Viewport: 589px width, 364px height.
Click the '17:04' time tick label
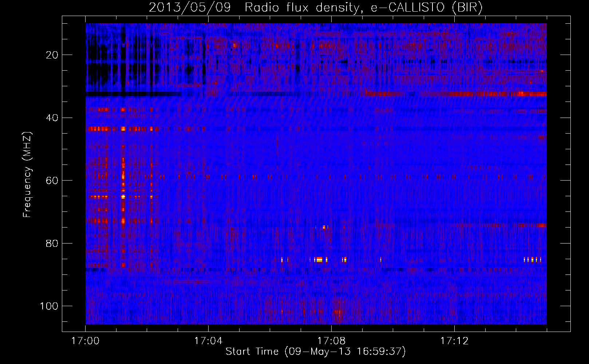pos(208,341)
